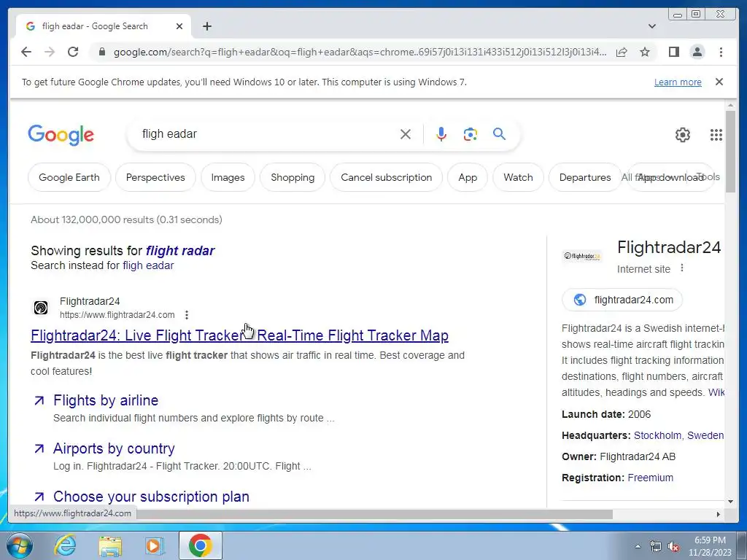View site information via the padlock icon

(101, 52)
